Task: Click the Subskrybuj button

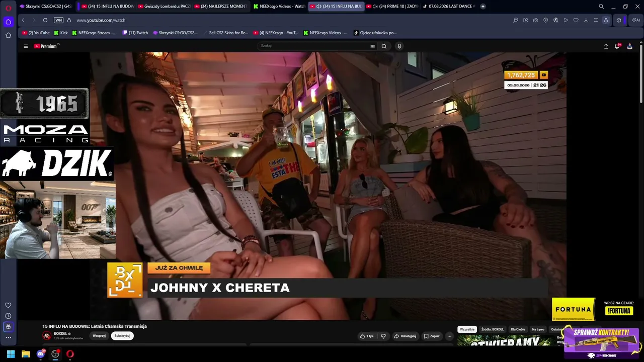Action: point(122,336)
